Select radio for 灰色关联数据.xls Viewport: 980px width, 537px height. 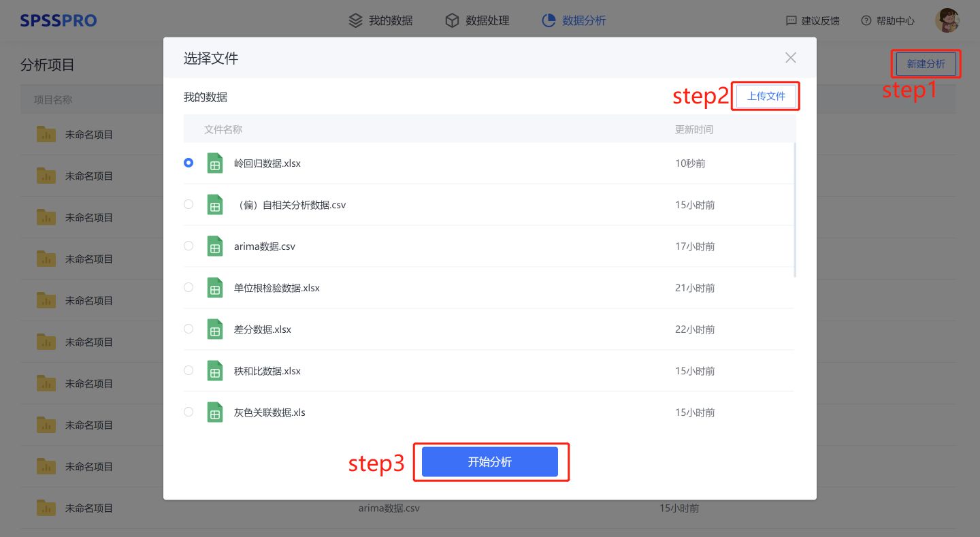click(x=189, y=412)
